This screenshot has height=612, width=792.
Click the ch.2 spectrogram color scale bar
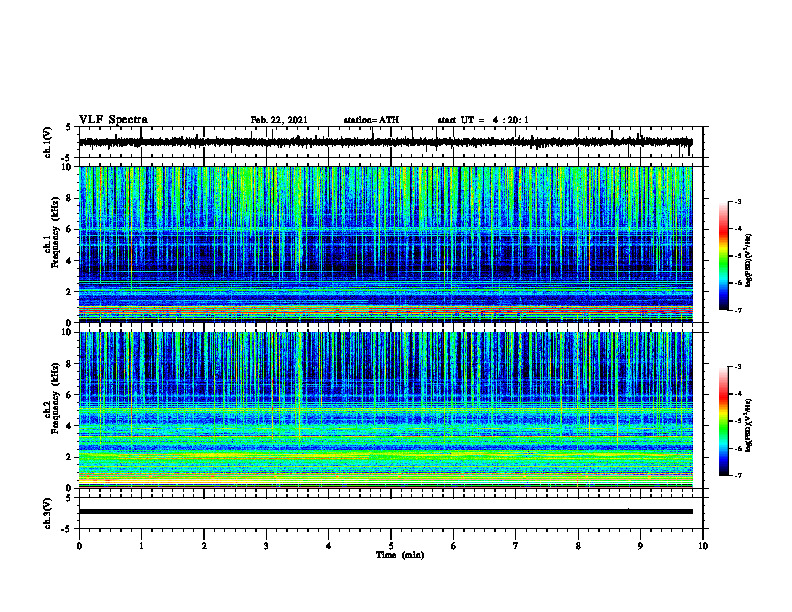point(723,421)
